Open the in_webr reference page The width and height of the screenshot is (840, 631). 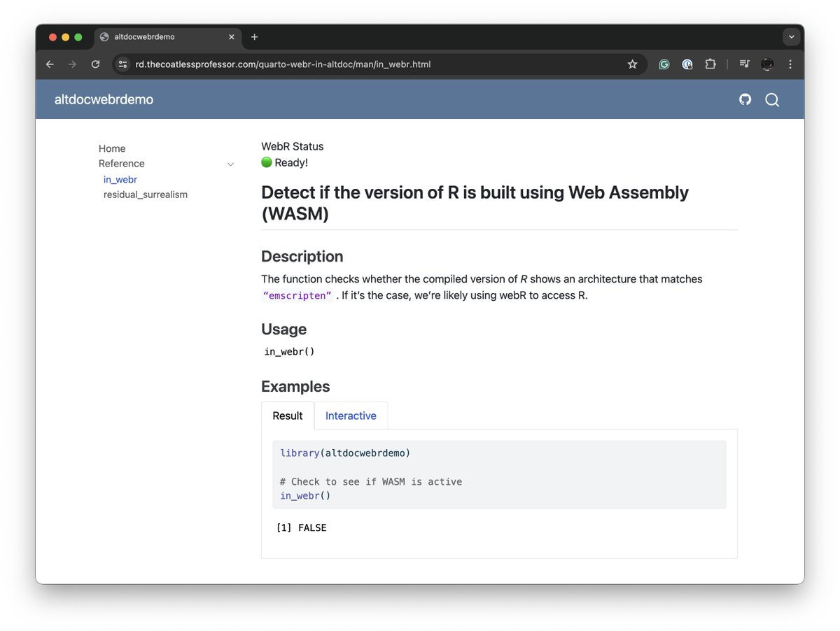click(120, 180)
